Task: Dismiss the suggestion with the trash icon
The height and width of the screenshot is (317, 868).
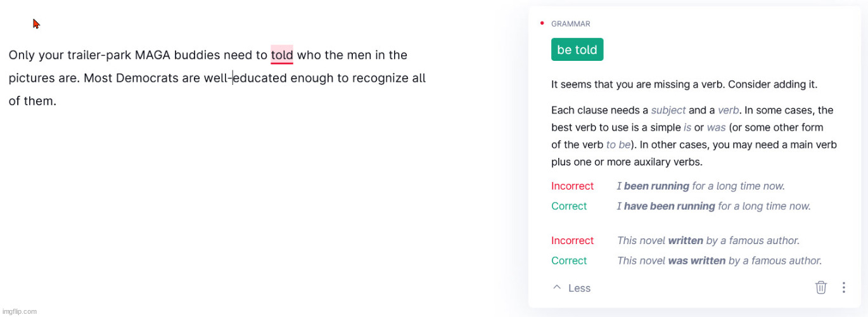Action: [820, 287]
